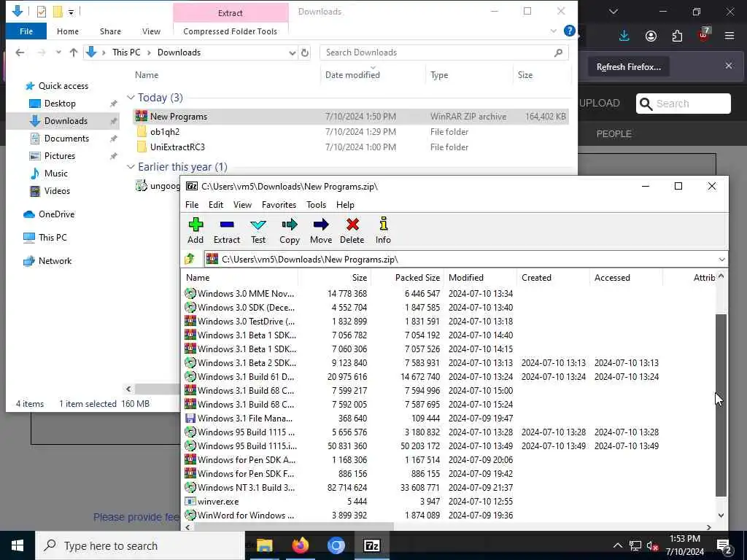
Task: Sort 7-Zip list by Packed Size column
Action: (407, 278)
